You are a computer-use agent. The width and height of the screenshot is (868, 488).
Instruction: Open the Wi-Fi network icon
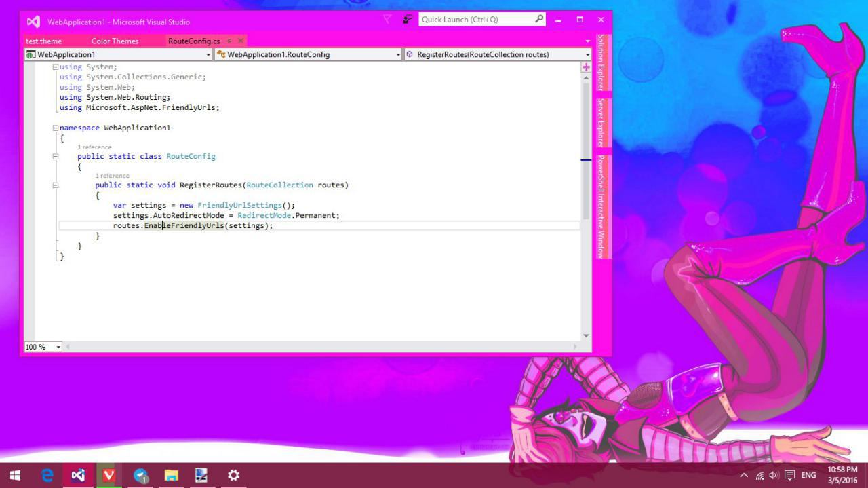click(x=759, y=476)
